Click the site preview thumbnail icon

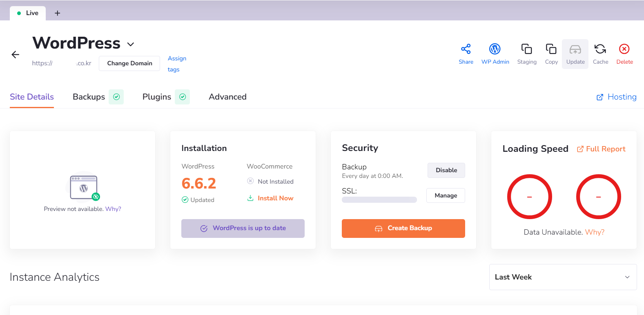(x=84, y=188)
